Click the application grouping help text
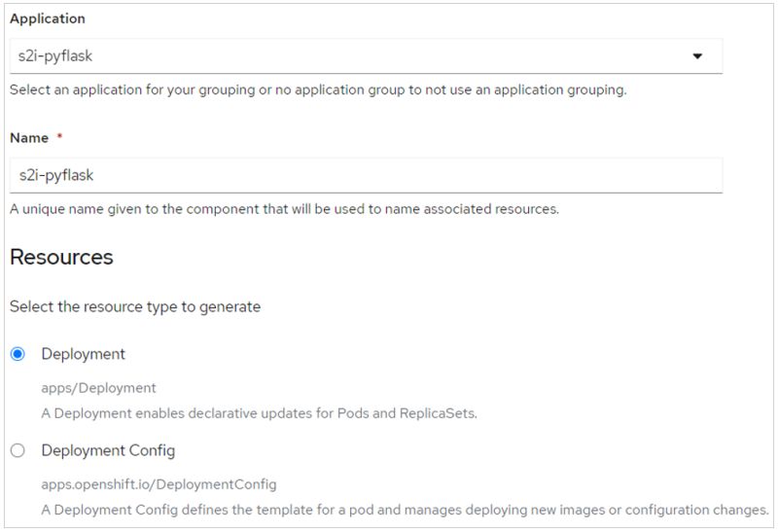This screenshot has width=778, height=532. click(318, 89)
